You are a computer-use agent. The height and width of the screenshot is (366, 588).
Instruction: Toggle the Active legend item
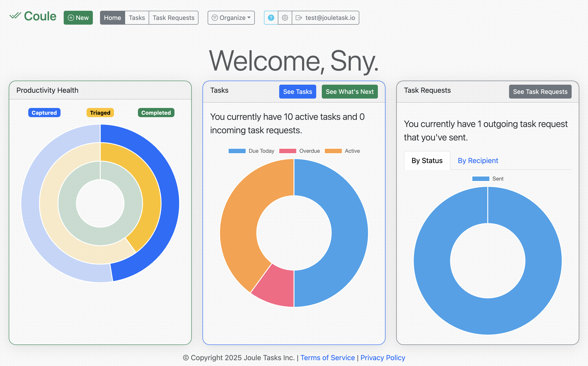point(342,151)
